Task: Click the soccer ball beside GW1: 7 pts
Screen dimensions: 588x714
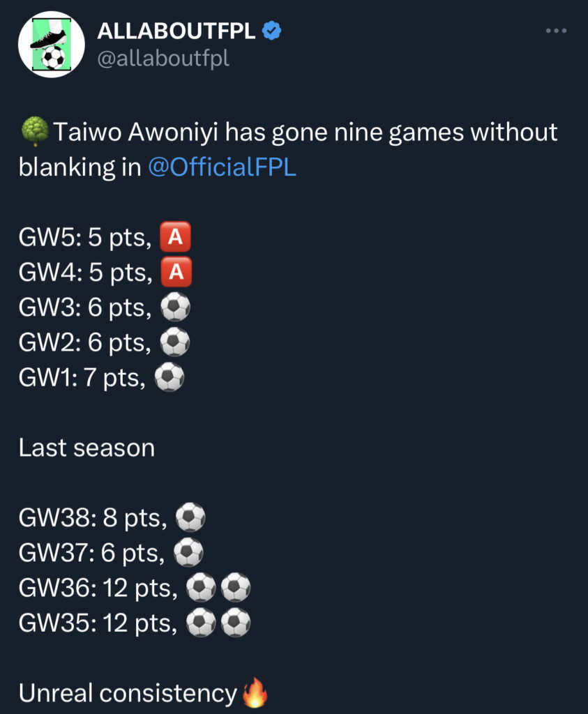Action: click(x=169, y=378)
